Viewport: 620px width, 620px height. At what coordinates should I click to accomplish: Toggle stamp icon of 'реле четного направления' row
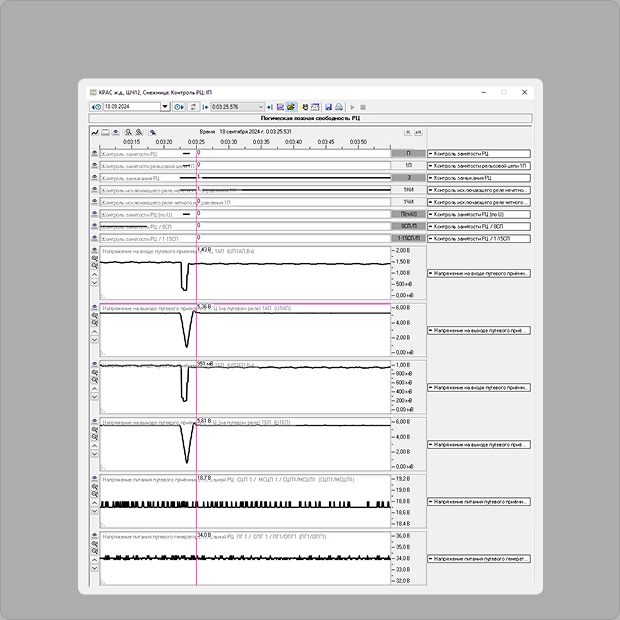coord(95,202)
